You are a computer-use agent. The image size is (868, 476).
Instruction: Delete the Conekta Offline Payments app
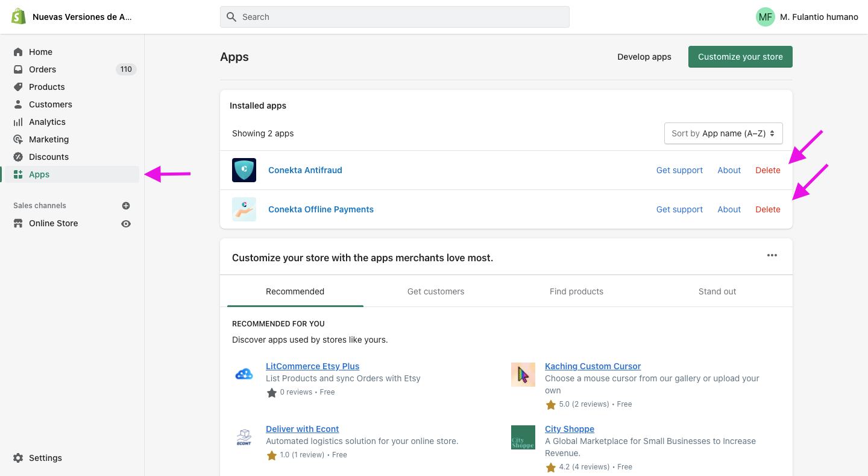tap(768, 209)
